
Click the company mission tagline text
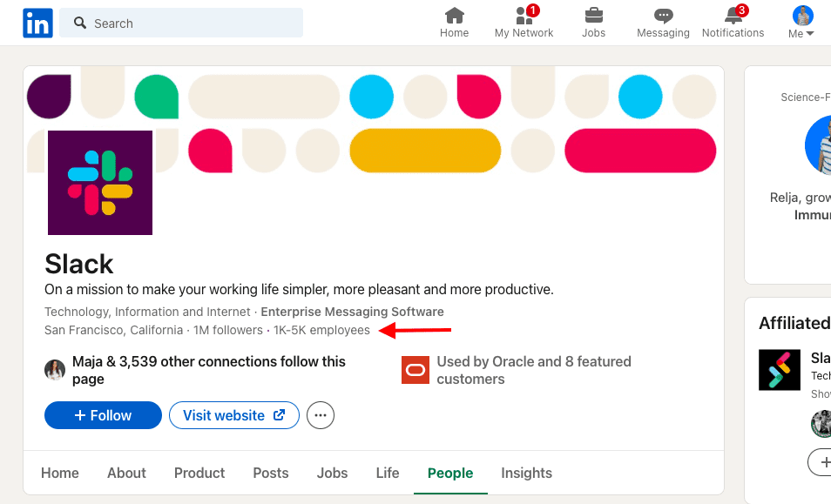(x=299, y=290)
